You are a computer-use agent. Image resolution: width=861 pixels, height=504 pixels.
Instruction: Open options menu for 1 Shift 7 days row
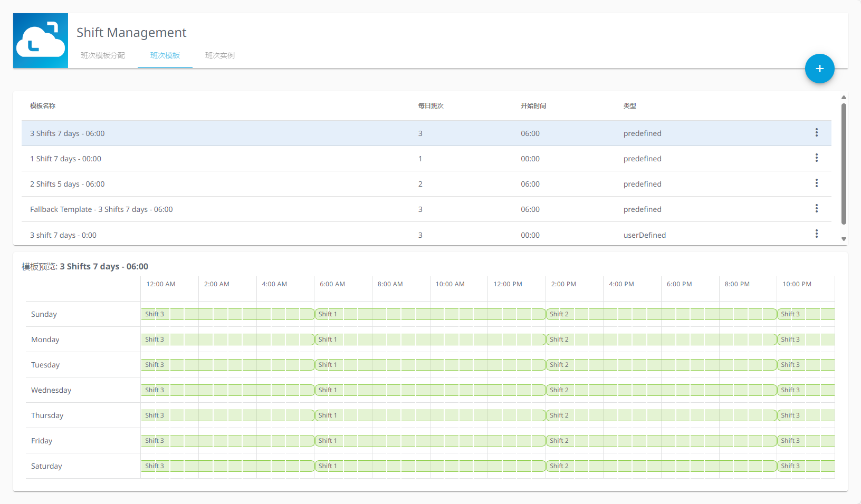point(816,158)
